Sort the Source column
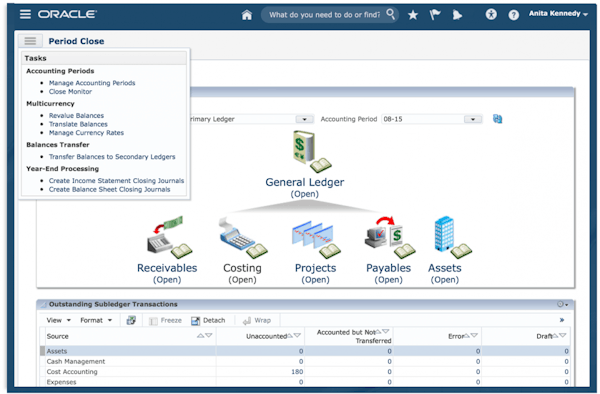The height and width of the screenshot is (394, 600). pos(204,335)
